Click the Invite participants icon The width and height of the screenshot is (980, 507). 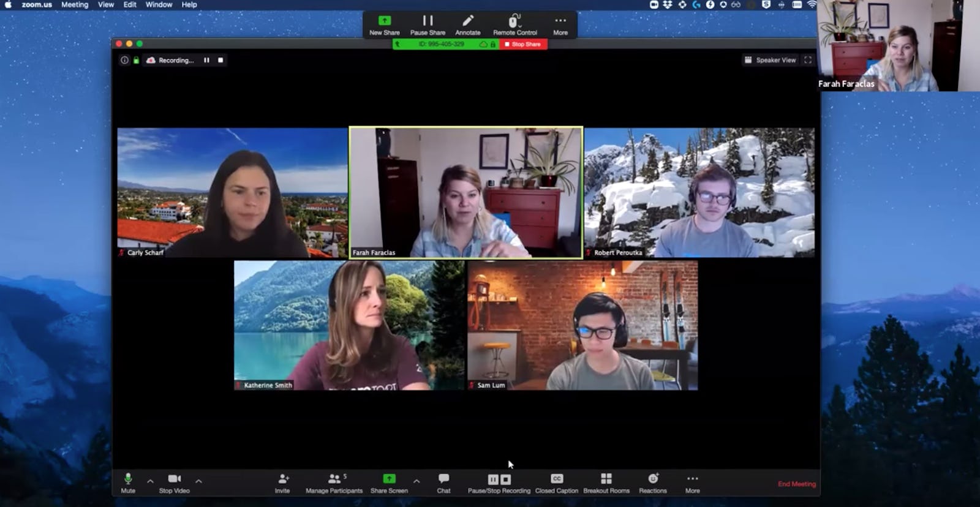coord(282,479)
